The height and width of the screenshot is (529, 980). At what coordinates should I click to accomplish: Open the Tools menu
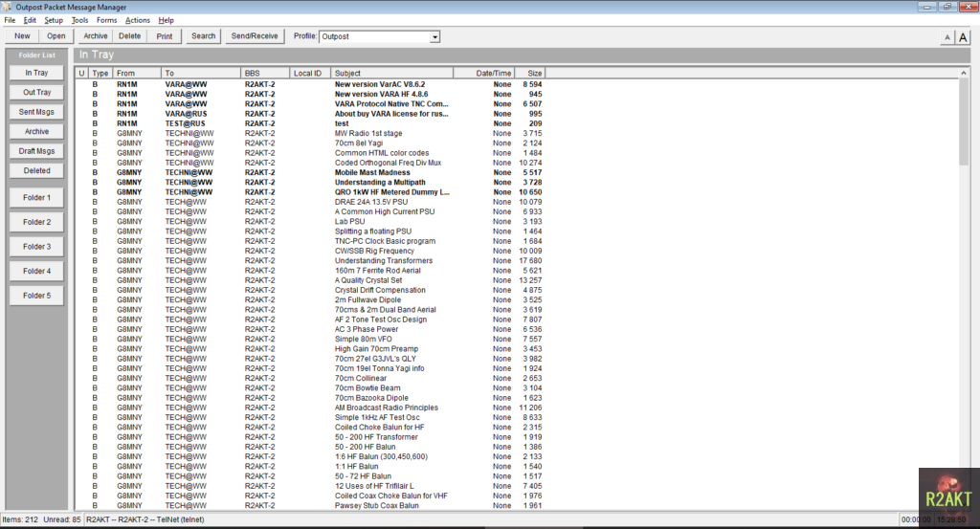(x=80, y=20)
